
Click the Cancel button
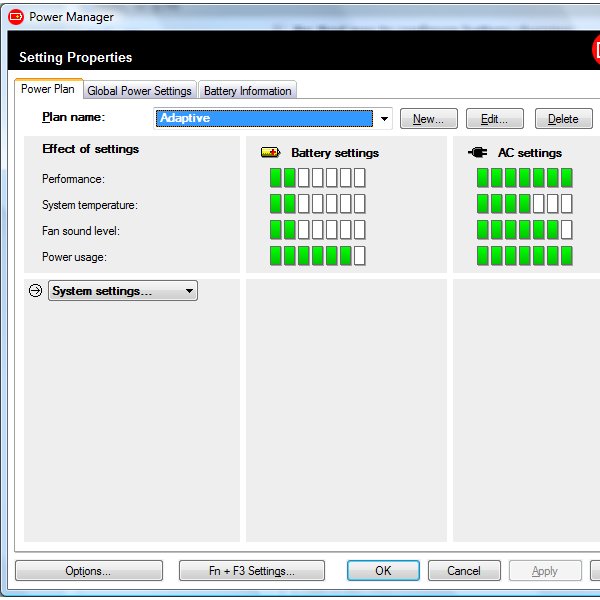[x=464, y=571]
